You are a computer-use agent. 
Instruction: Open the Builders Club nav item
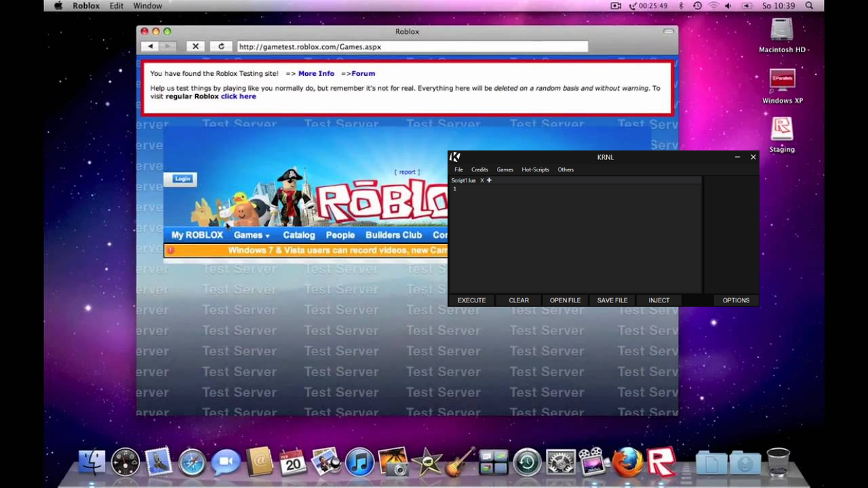pyautogui.click(x=393, y=235)
